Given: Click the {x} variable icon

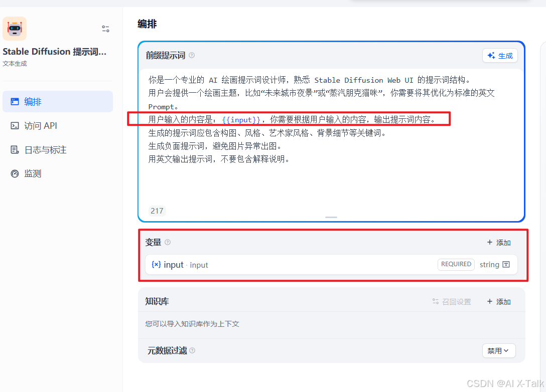Looking at the screenshot, I should click(156, 264).
